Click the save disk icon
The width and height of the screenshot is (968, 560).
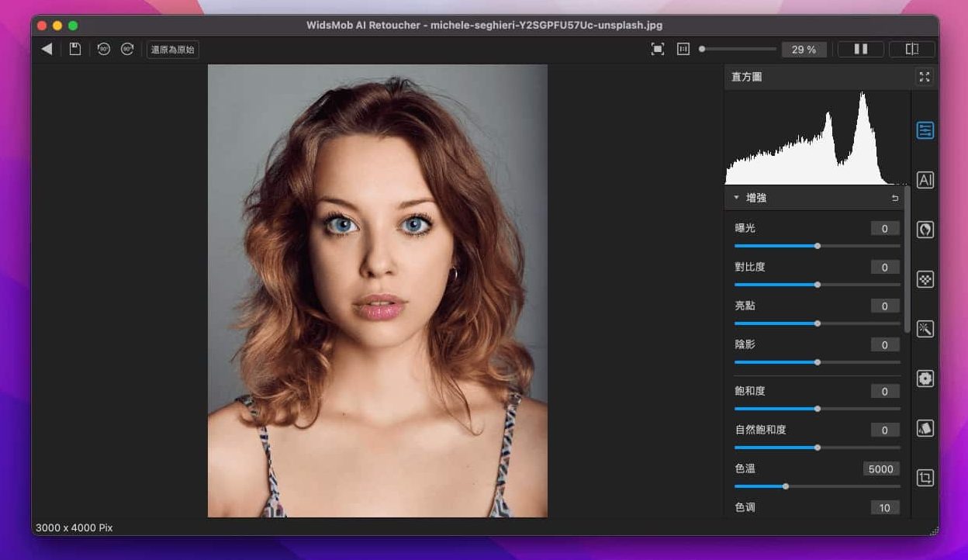(x=74, y=49)
